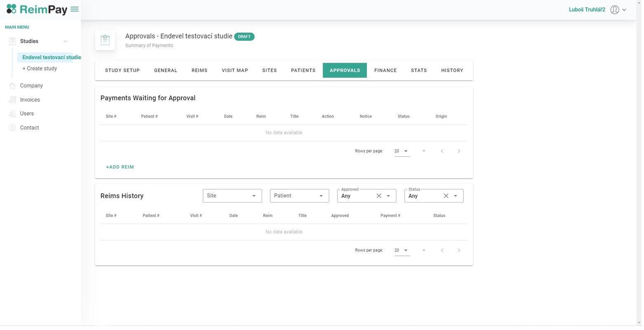
Task: Open the Site filter dropdown
Action: pyautogui.click(x=232, y=196)
